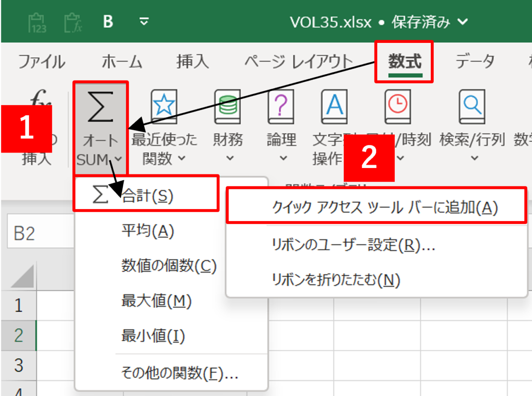Choose クイック アクセス ツール バーに追加(A)
The height and width of the screenshot is (396, 532).
tap(376, 207)
